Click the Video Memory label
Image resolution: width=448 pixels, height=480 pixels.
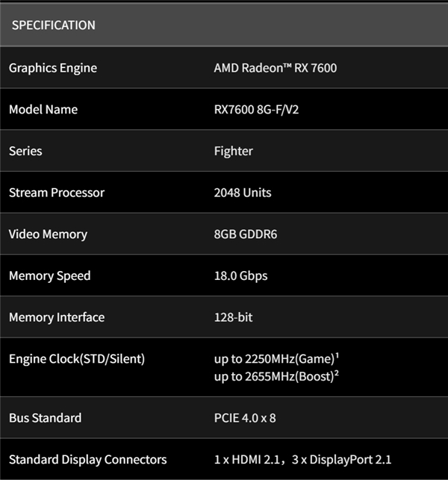tap(48, 234)
